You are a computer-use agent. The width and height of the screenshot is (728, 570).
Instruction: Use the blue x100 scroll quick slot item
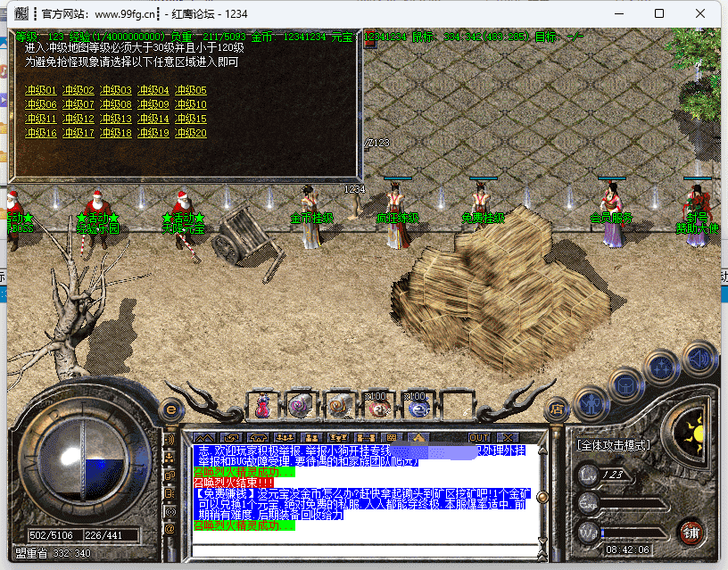click(416, 408)
